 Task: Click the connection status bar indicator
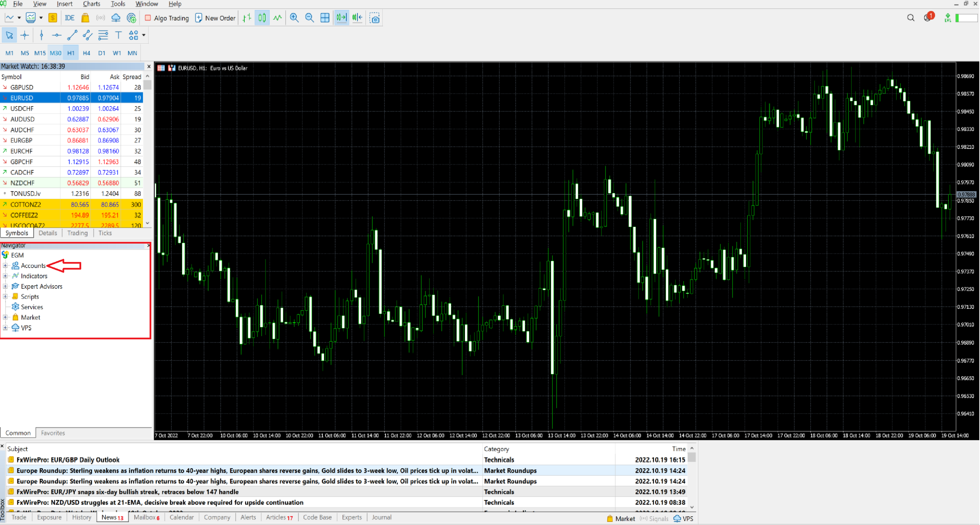[967, 18]
